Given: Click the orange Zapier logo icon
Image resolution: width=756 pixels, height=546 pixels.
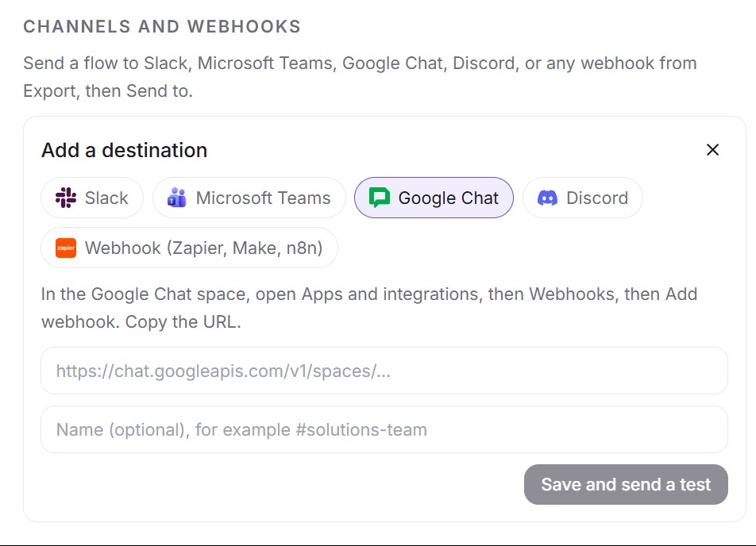Looking at the screenshot, I should [x=66, y=248].
